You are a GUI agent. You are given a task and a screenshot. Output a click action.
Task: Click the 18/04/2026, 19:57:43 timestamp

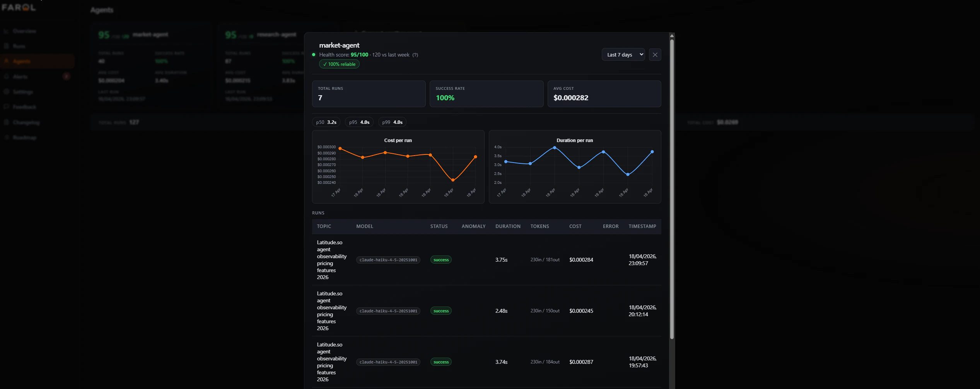642,362
